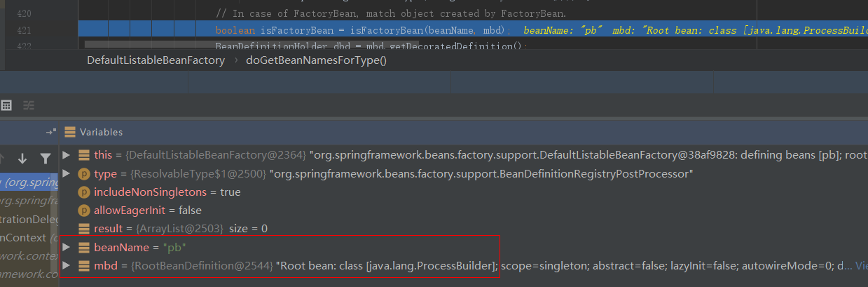Click the restore layout pin icon
This screenshot has width=868, height=287.
50,132
